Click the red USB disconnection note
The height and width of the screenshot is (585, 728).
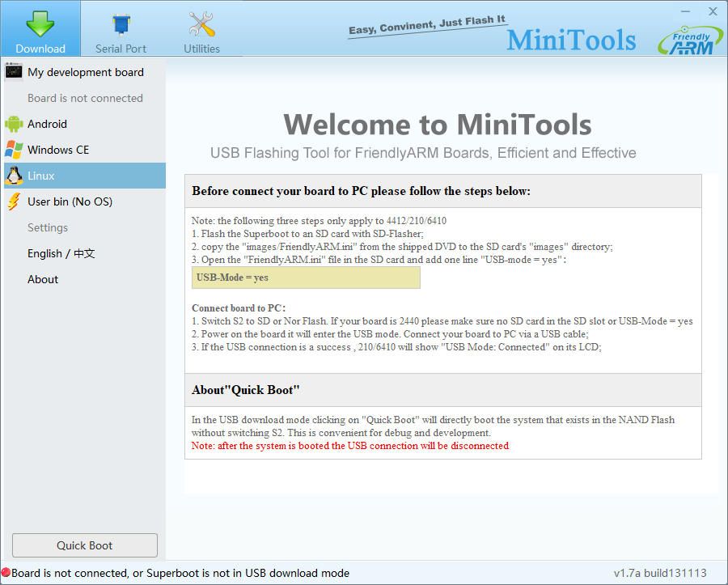[350, 446]
